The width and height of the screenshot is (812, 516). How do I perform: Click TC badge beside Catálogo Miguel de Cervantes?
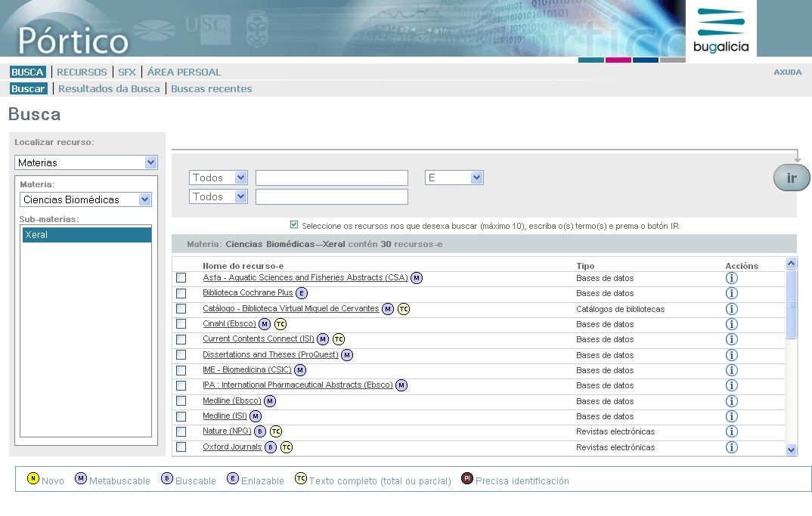point(404,309)
